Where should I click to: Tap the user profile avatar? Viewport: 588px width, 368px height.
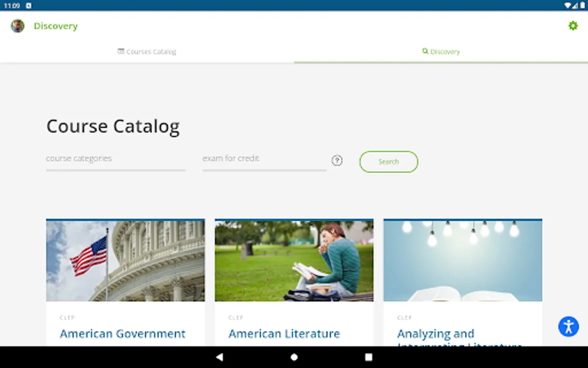click(x=18, y=26)
